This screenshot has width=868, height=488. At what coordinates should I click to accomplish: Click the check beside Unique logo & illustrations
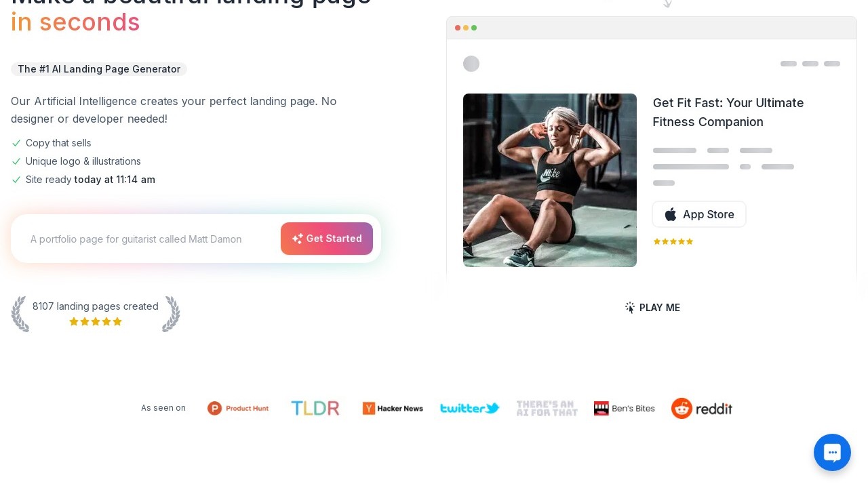pyautogui.click(x=16, y=161)
